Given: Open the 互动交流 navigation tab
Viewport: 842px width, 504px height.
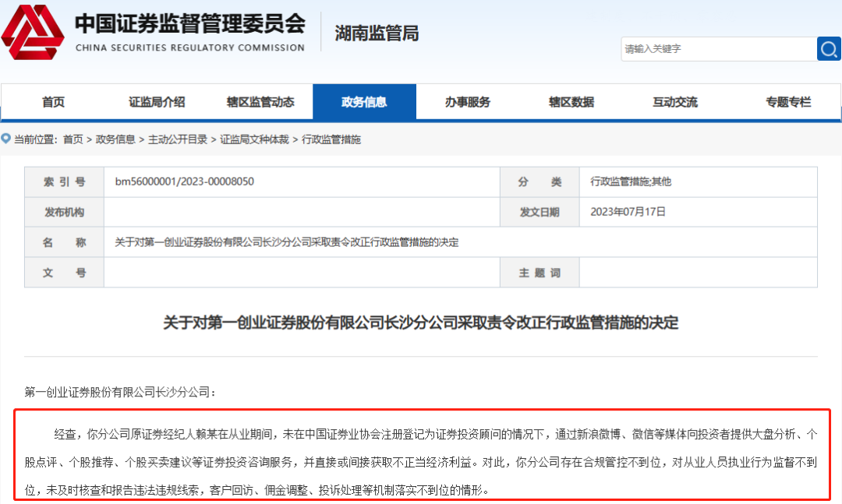Looking at the screenshot, I should click(x=675, y=102).
